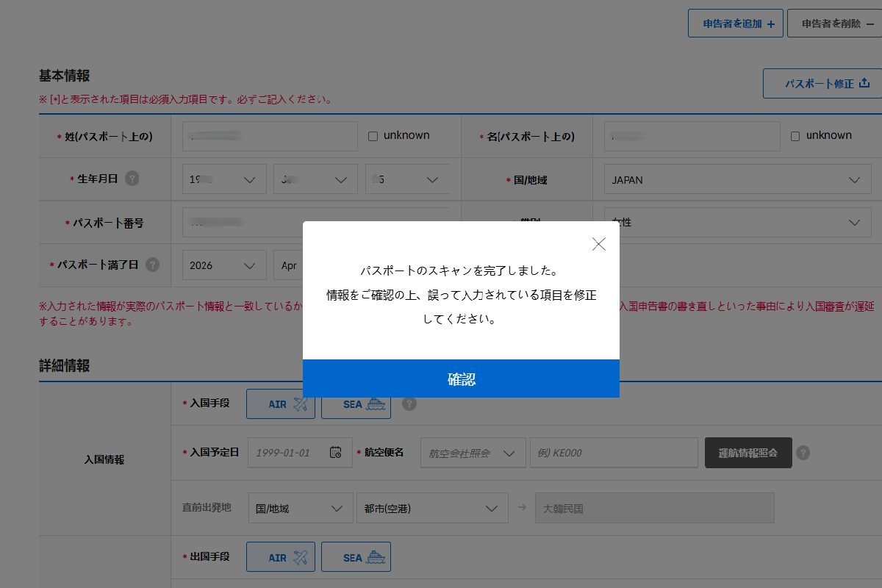
Task: Open the birth year dropdown
Action: click(x=224, y=180)
